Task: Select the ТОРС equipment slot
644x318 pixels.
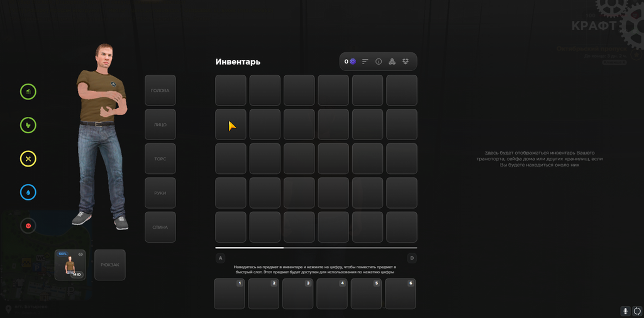Action: 160,159
